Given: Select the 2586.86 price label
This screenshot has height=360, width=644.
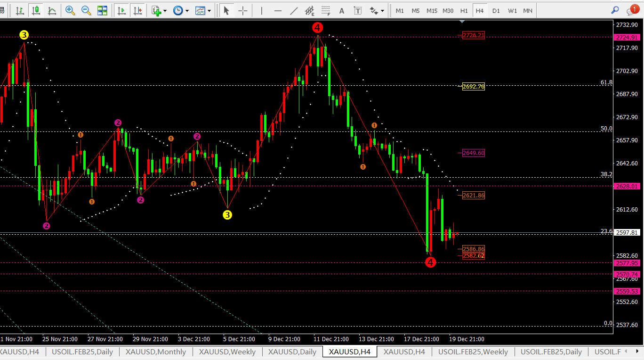Looking at the screenshot, I should pyautogui.click(x=473, y=249).
